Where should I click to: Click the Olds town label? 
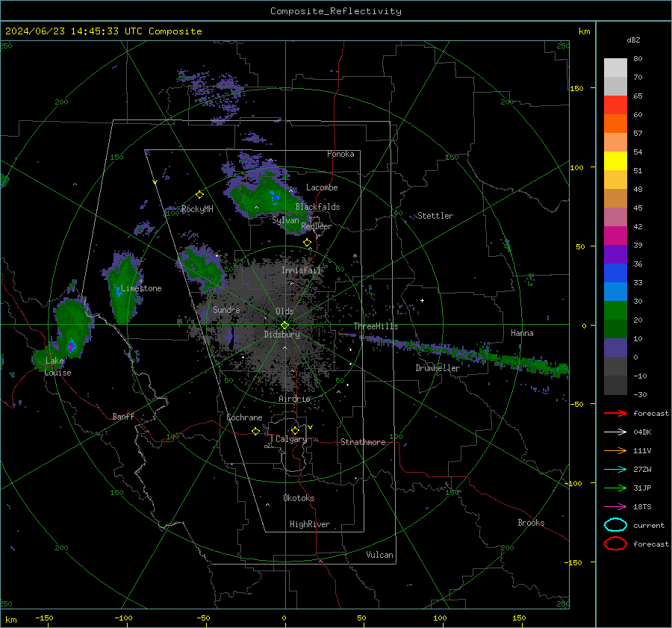[x=284, y=311]
